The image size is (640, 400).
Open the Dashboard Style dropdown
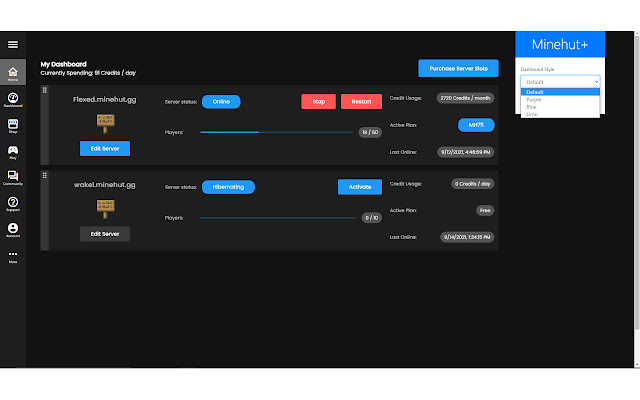(560, 82)
